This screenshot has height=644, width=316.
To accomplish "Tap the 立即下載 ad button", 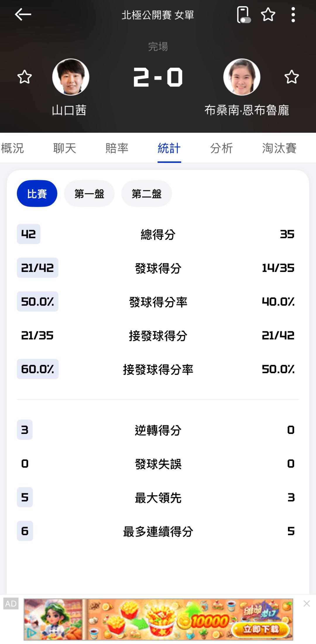I will coord(261,629).
